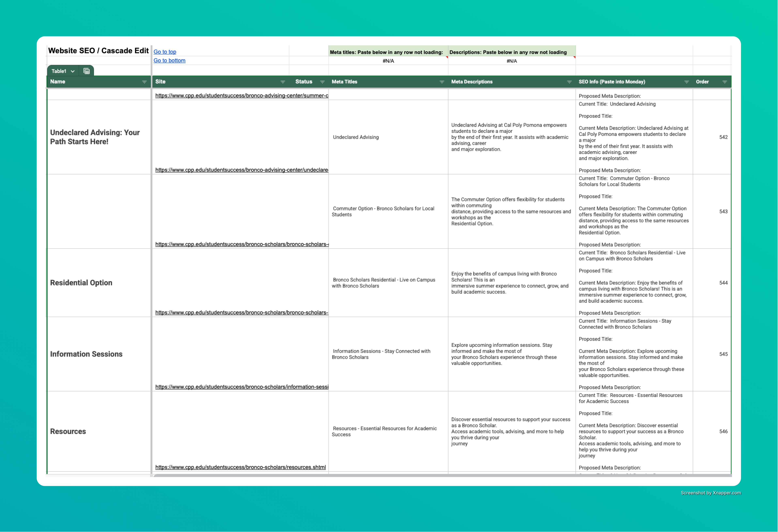Open the Status column filter icon
Viewport: 778px width, 532px height.
(322, 82)
